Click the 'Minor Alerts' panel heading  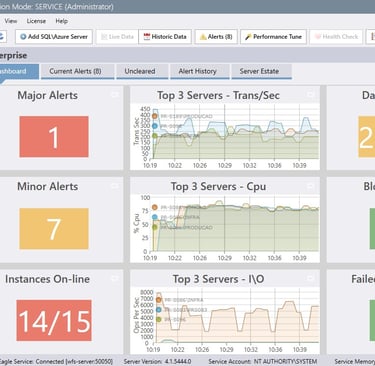click(x=48, y=186)
